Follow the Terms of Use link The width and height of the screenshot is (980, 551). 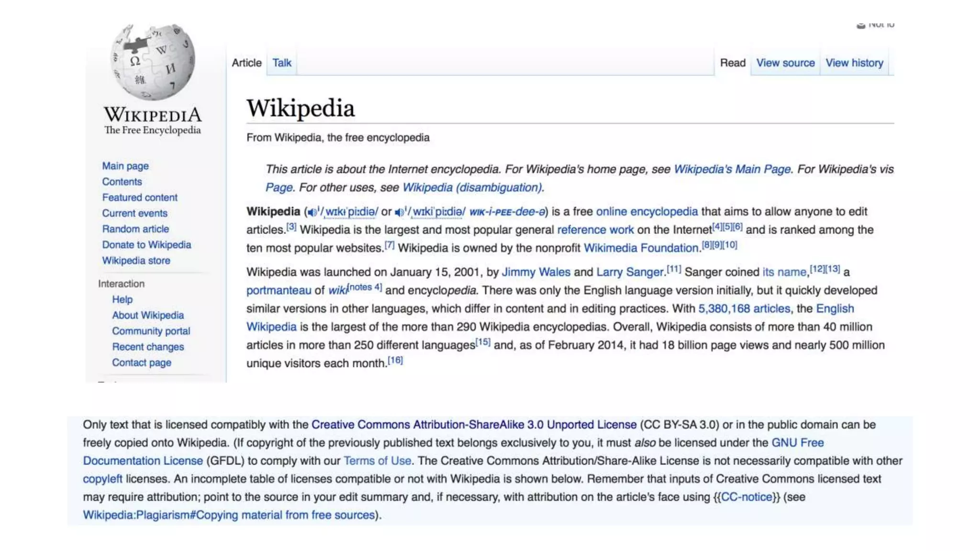377,461
